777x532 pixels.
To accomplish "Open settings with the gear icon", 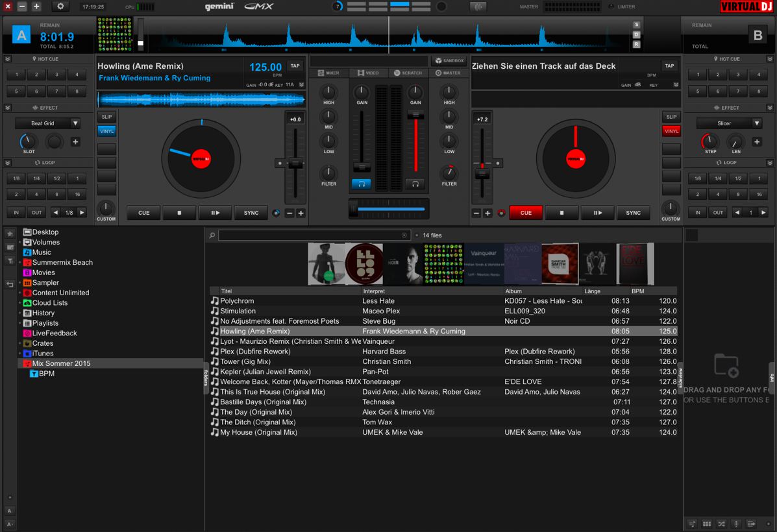I will click(x=61, y=6).
